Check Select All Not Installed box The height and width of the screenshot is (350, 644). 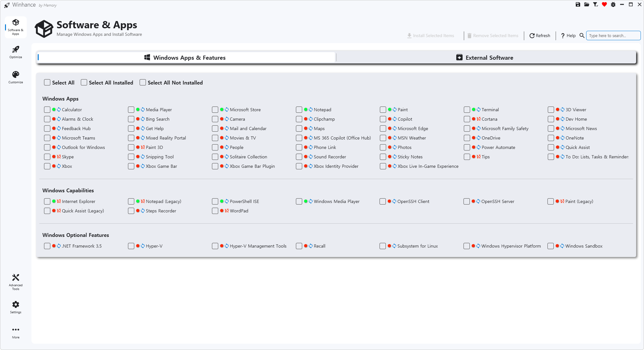[143, 82]
